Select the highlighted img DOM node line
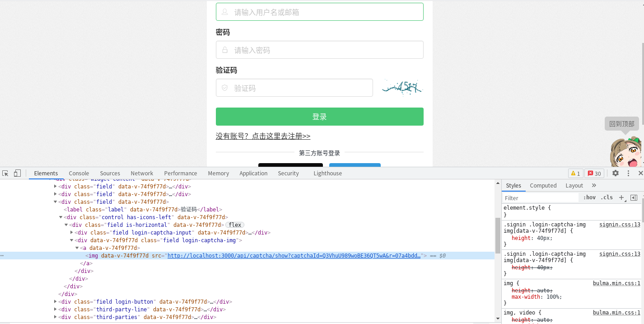 point(247,256)
